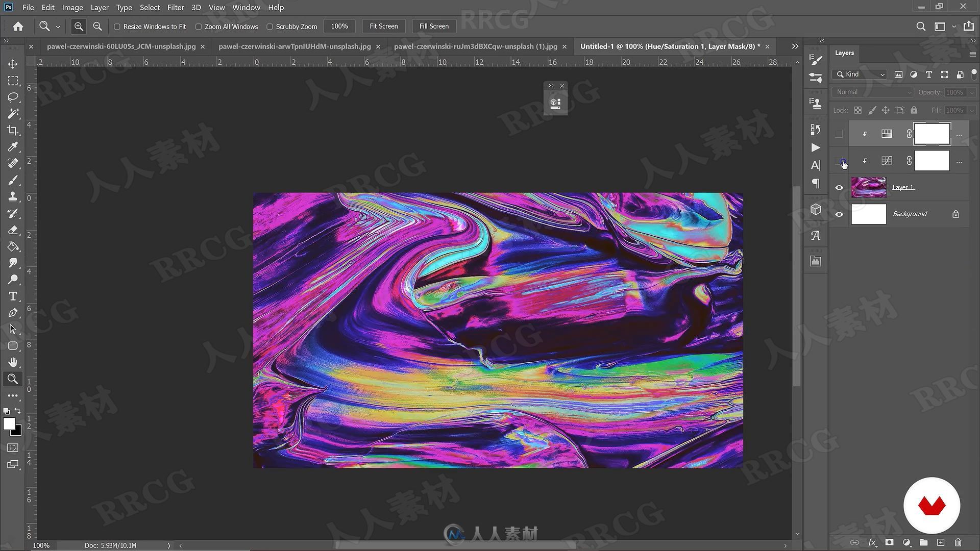Toggle visibility of Layer 1
980x551 pixels.
(839, 187)
